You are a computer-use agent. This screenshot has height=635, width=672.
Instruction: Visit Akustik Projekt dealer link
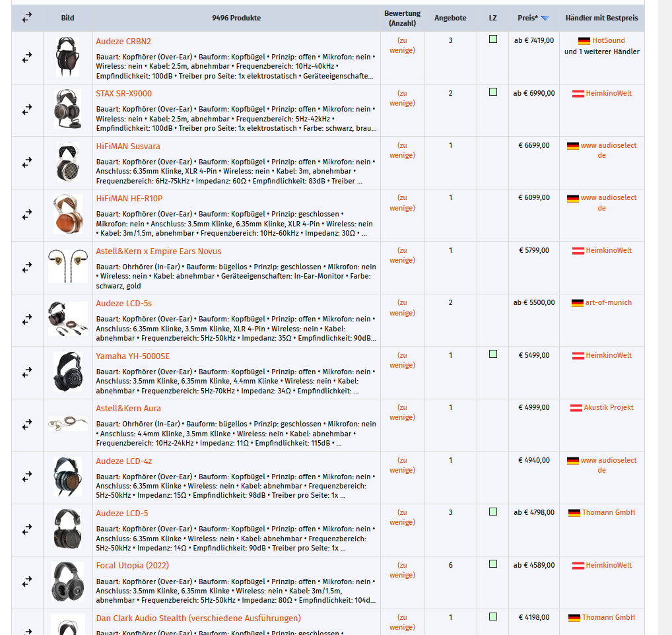609,408
